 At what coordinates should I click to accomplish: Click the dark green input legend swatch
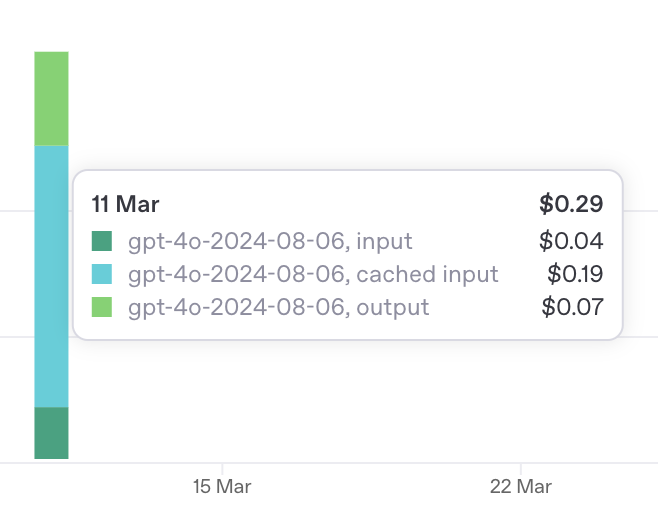[102, 241]
